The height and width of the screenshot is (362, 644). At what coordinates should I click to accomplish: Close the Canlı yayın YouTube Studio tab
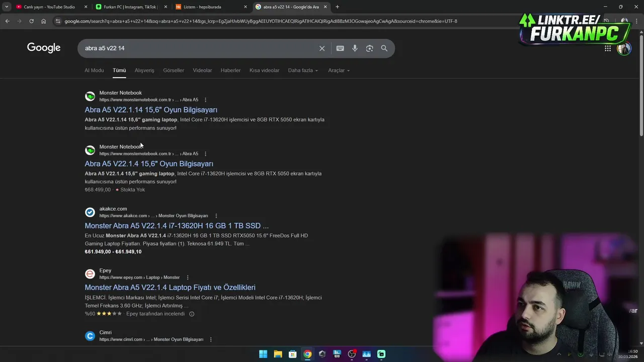86,7
